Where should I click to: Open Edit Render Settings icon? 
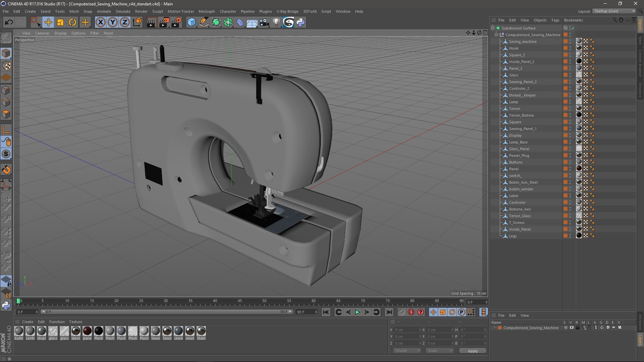[x=176, y=22]
